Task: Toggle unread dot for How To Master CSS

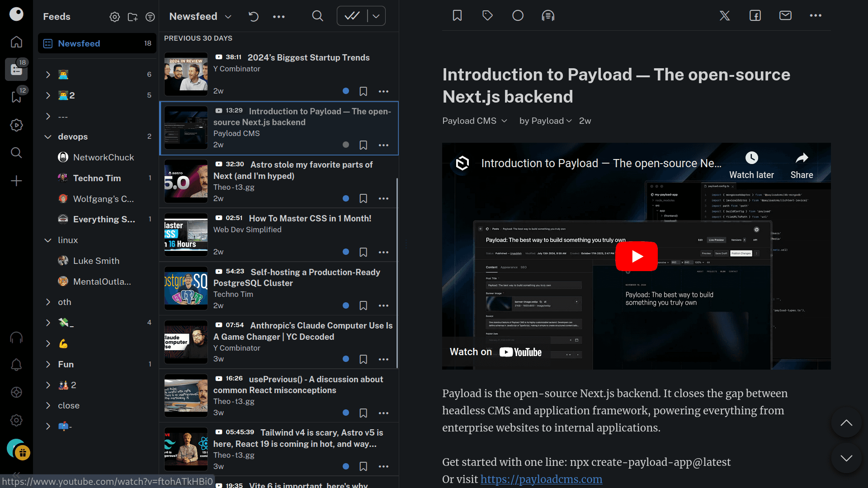Action: point(346,252)
